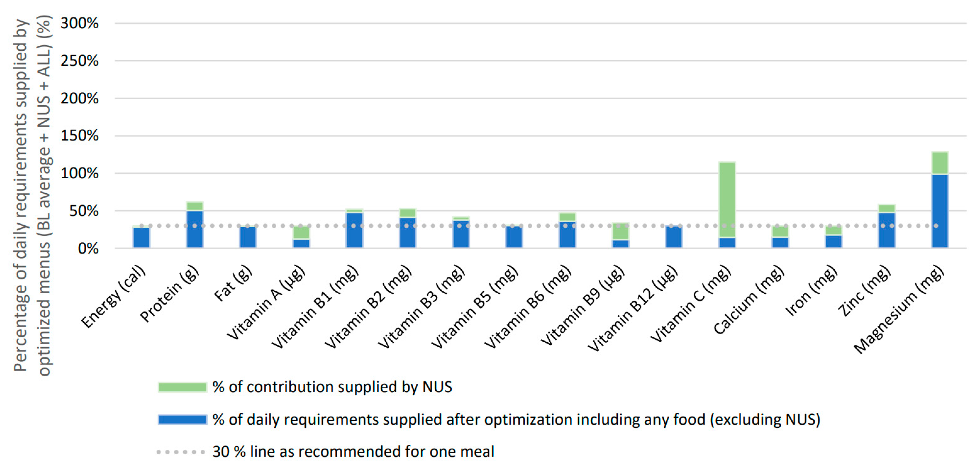Click the Energy (cal) bar
Screen dimensions: 980x471
point(141,237)
